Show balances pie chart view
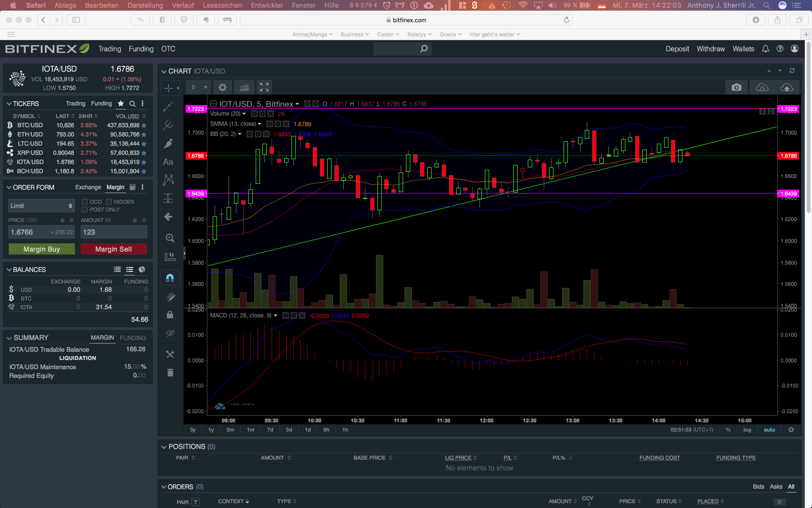This screenshot has width=812, height=508. click(x=142, y=269)
